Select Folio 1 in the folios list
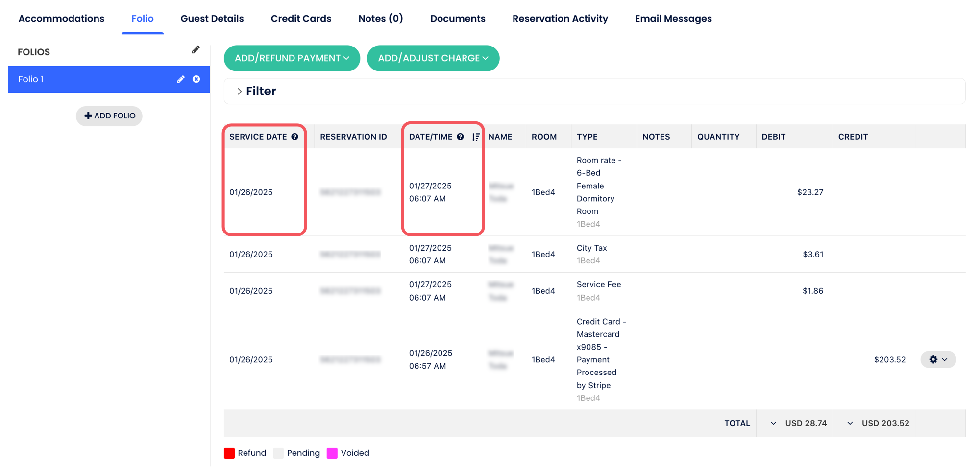980x467 pixels. click(x=88, y=79)
